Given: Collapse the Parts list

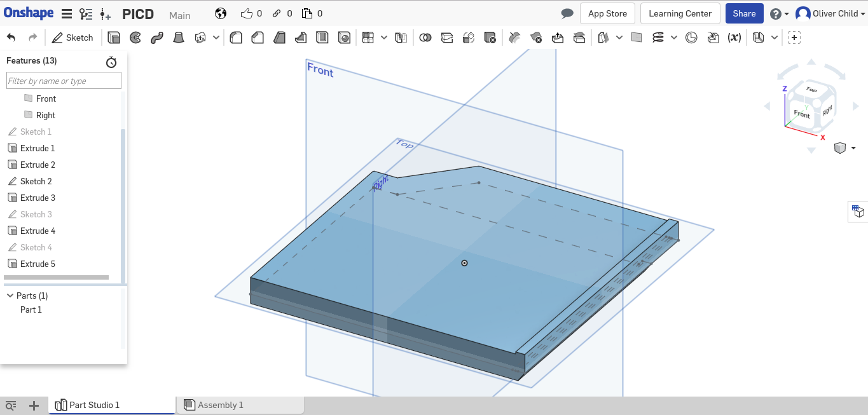Looking at the screenshot, I should pyautogui.click(x=10, y=295).
